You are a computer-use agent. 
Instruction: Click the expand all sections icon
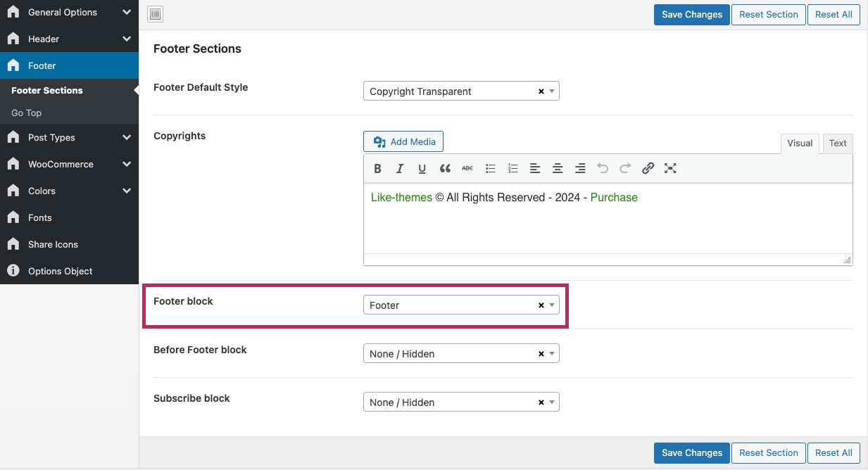click(156, 14)
